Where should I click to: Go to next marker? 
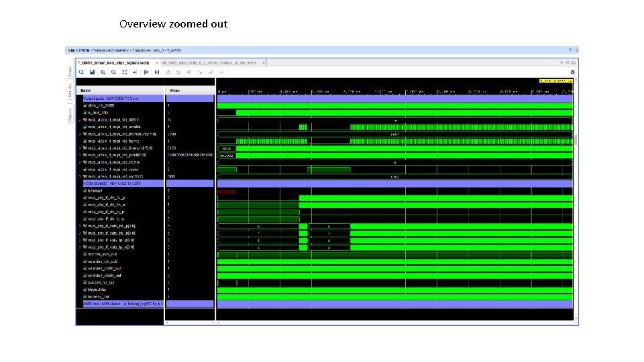[210, 72]
